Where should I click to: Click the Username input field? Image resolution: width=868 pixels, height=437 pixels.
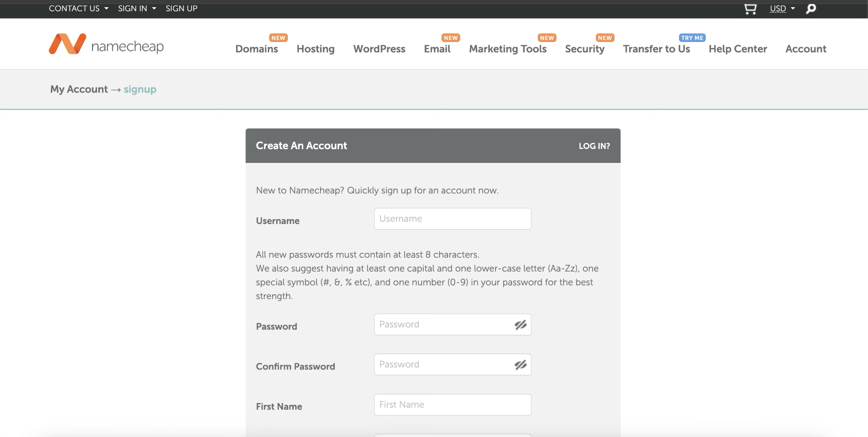(452, 219)
